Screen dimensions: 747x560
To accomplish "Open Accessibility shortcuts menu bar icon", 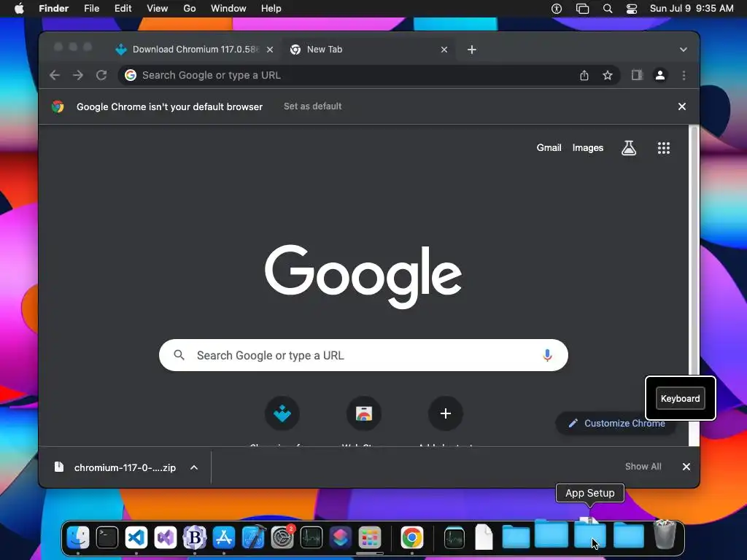I will click(x=557, y=9).
